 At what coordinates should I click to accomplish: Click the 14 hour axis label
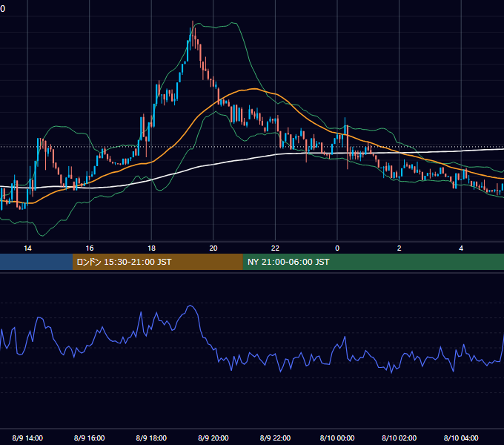tap(27, 248)
